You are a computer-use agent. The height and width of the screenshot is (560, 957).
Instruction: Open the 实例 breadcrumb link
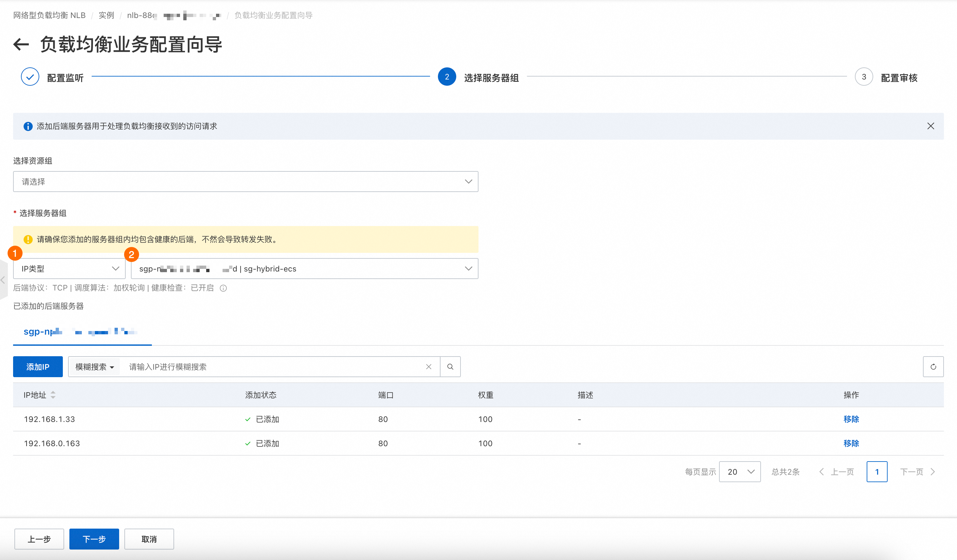[106, 16]
